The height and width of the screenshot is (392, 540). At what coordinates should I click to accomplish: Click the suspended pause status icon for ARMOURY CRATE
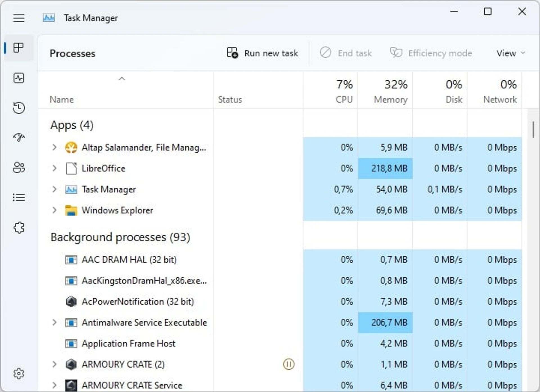[x=289, y=364]
